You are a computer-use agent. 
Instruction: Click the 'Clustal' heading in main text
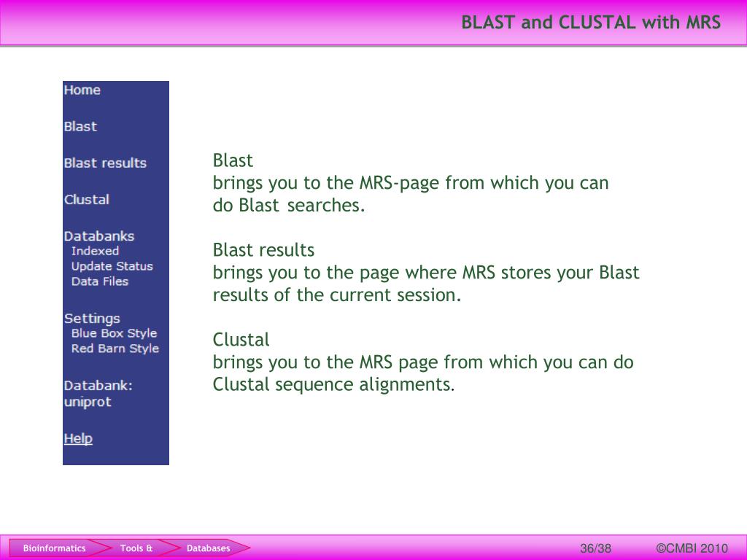tap(241, 340)
